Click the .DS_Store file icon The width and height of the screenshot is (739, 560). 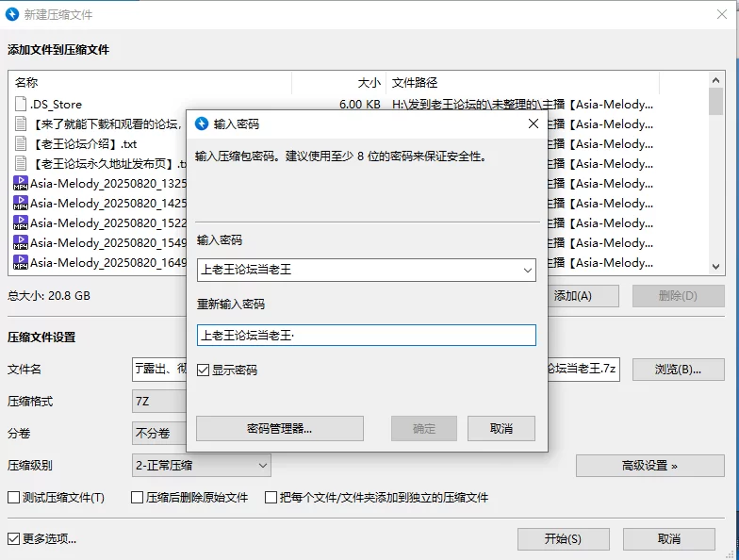click(21, 105)
